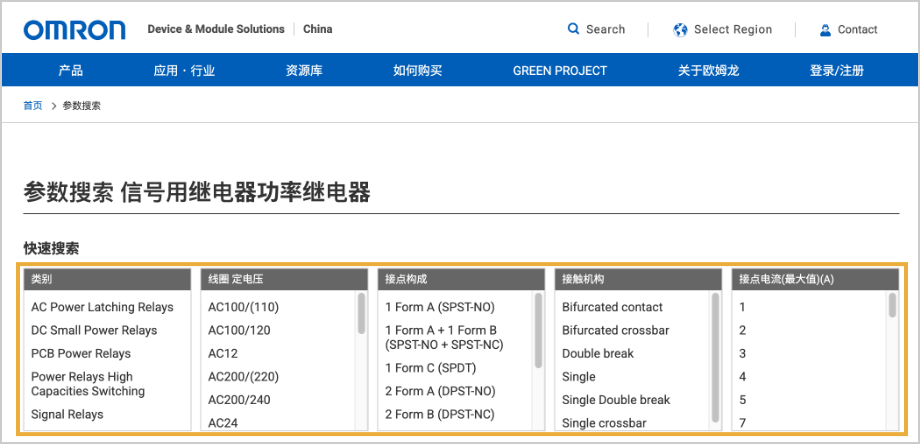Go to 如何购买 in navigation bar
The width and height of the screenshot is (920, 444).
pyautogui.click(x=417, y=71)
